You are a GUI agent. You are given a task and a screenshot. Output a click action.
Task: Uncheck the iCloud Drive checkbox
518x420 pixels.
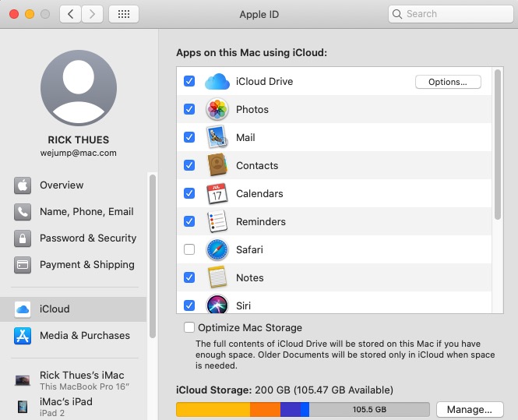click(189, 81)
